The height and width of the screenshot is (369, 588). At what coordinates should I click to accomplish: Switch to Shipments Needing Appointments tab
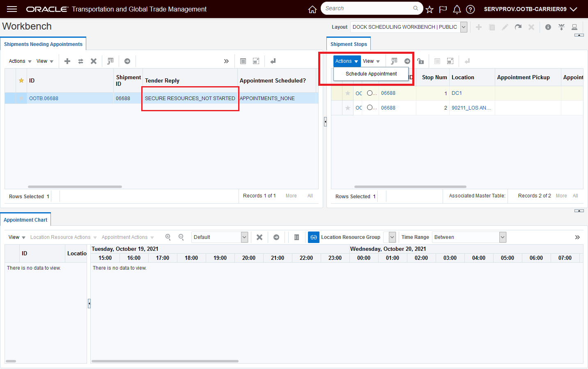tap(43, 44)
